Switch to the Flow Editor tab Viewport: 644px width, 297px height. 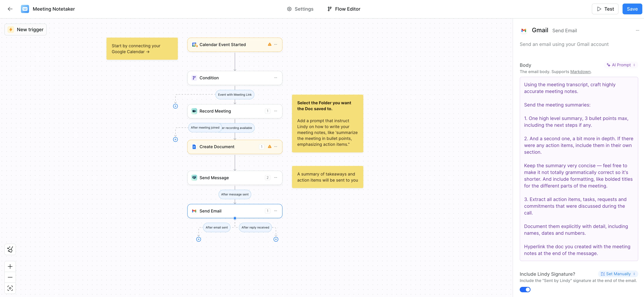point(344,9)
